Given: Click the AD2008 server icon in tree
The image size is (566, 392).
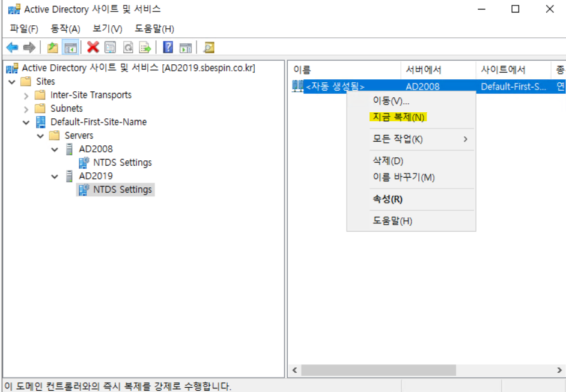Looking at the screenshot, I should [69, 149].
